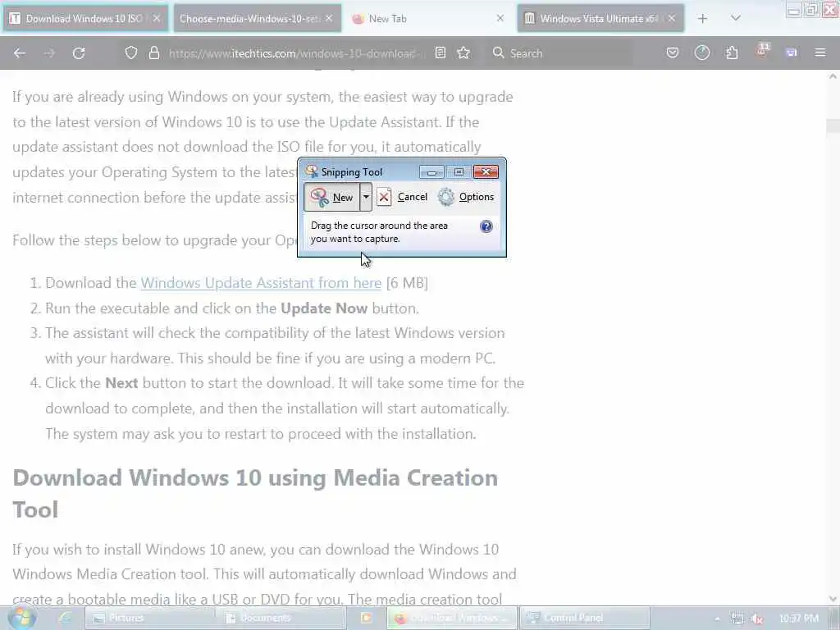840x630 pixels.
Task: Toggle reader view icon in address bar
Action: tap(440, 52)
